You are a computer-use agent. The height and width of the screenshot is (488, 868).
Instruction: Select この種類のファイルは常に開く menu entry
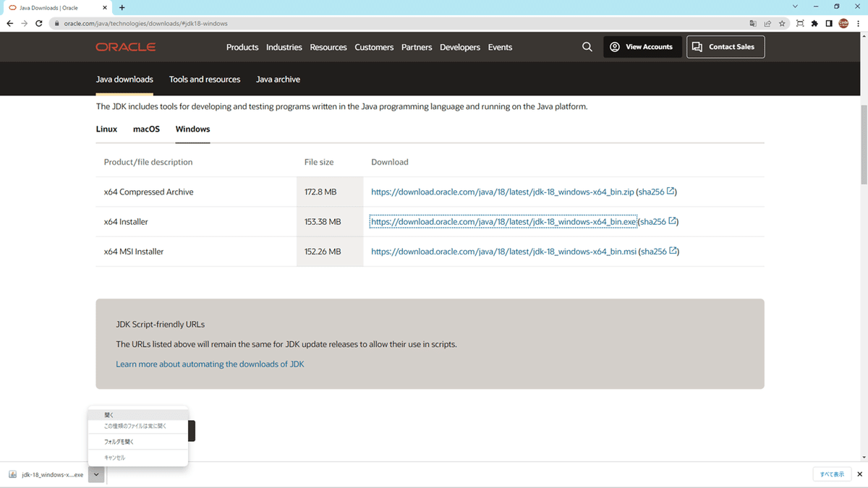point(137,426)
